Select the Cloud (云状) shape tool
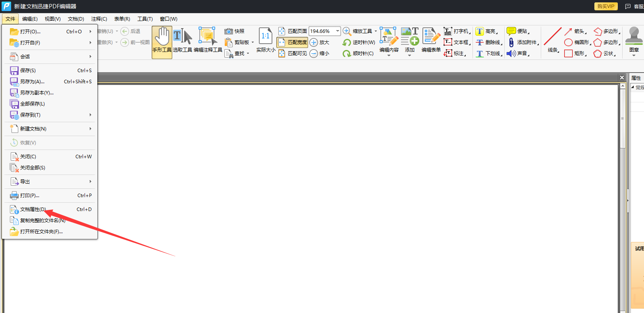 [x=605, y=54]
